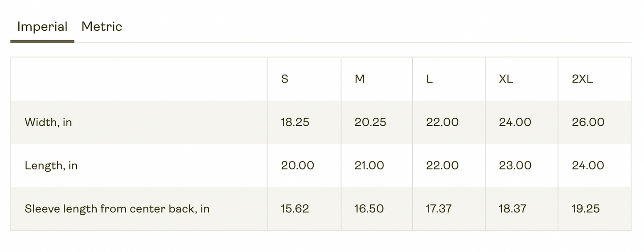Select the Imperial tab

click(42, 27)
